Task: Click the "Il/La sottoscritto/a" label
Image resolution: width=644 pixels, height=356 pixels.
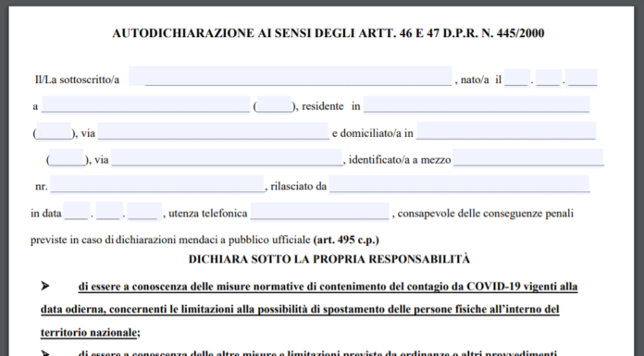Action: point(77,80)
